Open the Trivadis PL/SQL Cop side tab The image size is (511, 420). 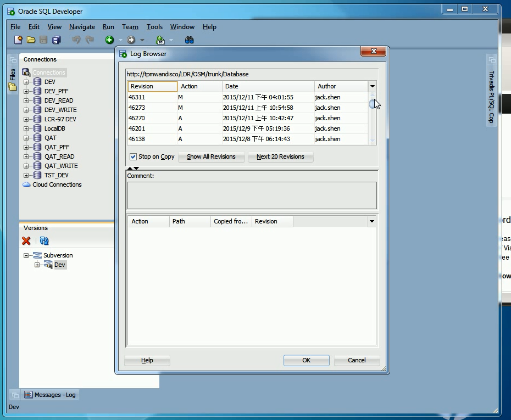click(x=492, y=91)
